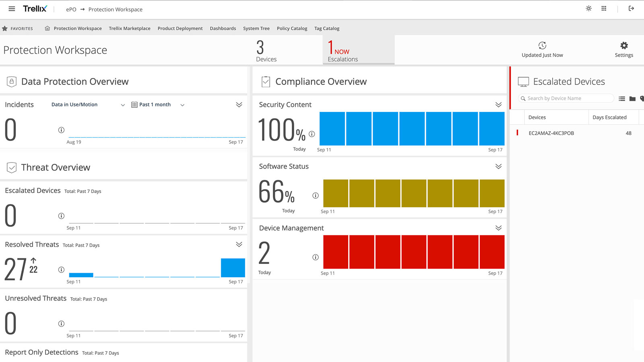The image size is (644, 362).
Task: Open the Dashboards menu item
Action: (x=223, y=29)
